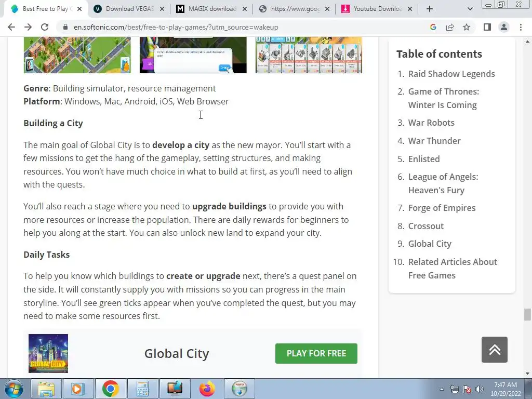Viewport: 532px width, 399px height.
Task: Open the buildings cards screenshot thumbnail
Action: coord(309,55)
